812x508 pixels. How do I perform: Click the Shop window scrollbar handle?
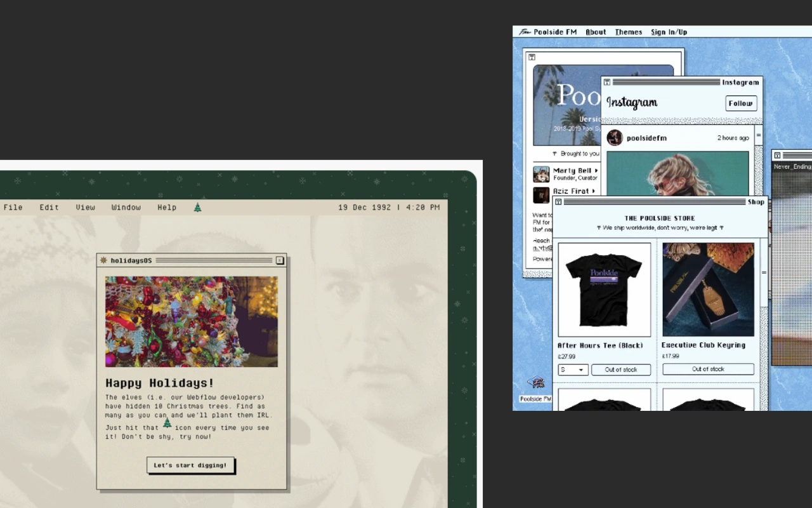click(764, 272)
